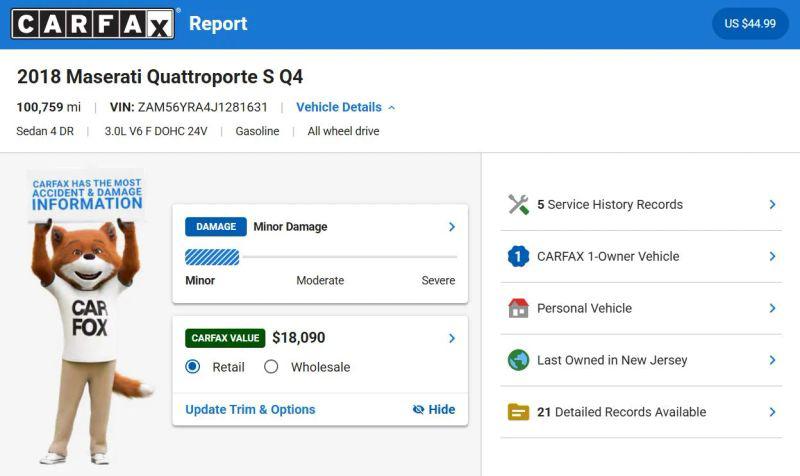Viewport: 800px width, 476px height.
Task: Expand Service History Records chevron
Action: (x=772, y=205)
